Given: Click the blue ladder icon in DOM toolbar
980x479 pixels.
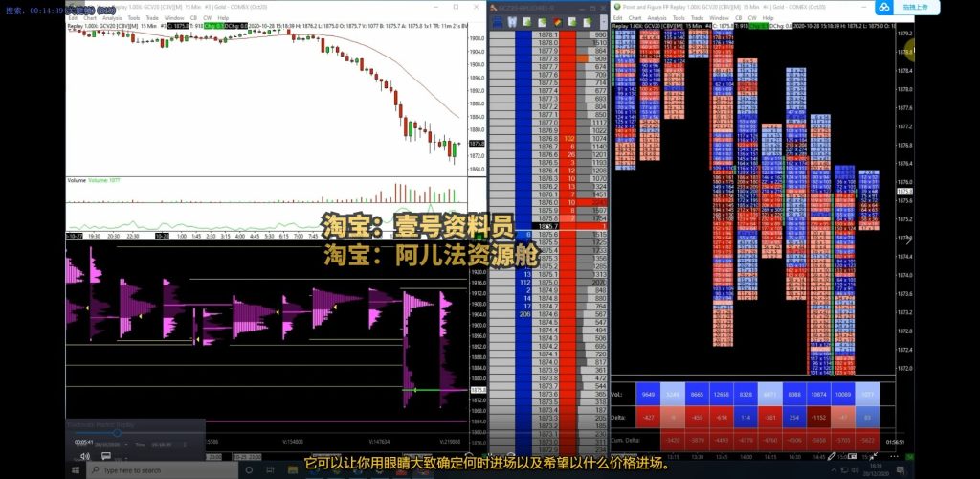Looking at the screenshot, I should click(498, 22).
